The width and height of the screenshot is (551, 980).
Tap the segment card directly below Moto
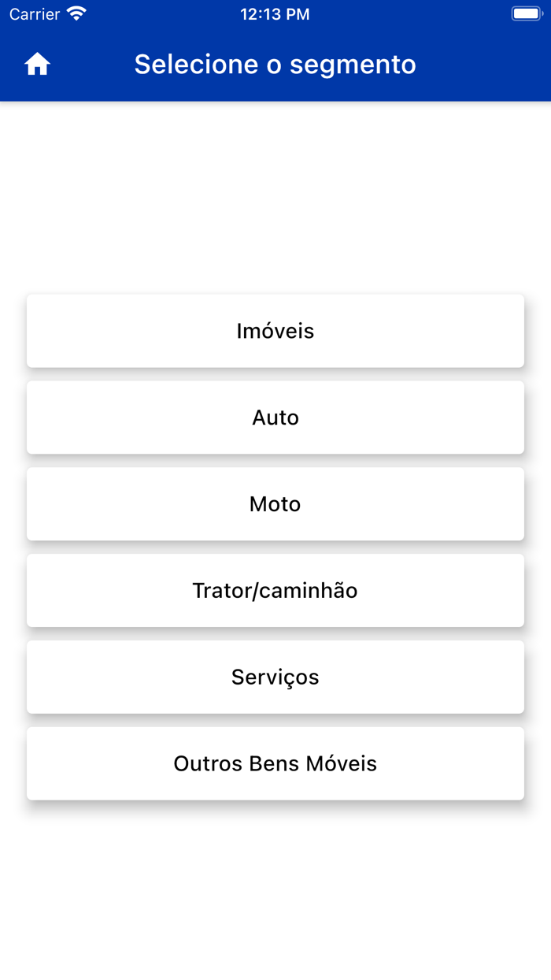pos(275,590)
